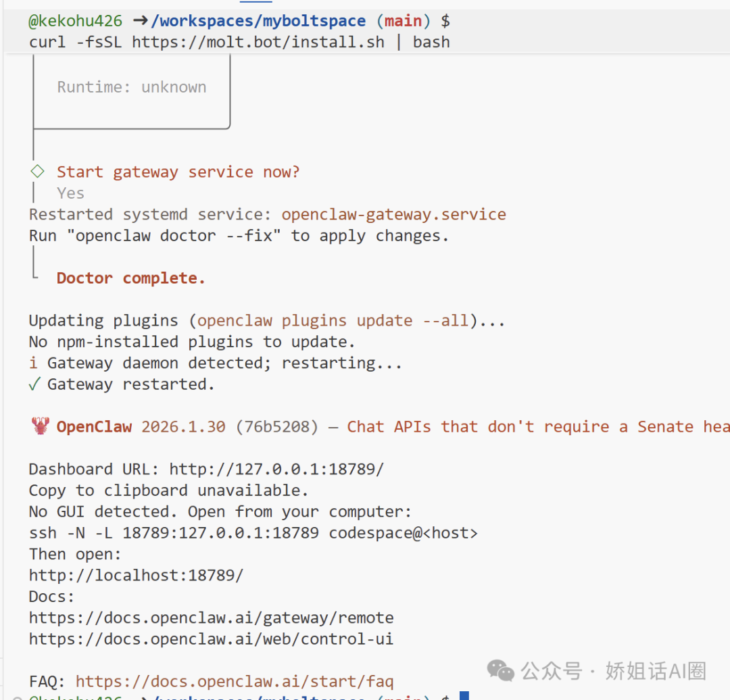
Task: Click the 'Doctor complete.' message
Action: point(130,278)
